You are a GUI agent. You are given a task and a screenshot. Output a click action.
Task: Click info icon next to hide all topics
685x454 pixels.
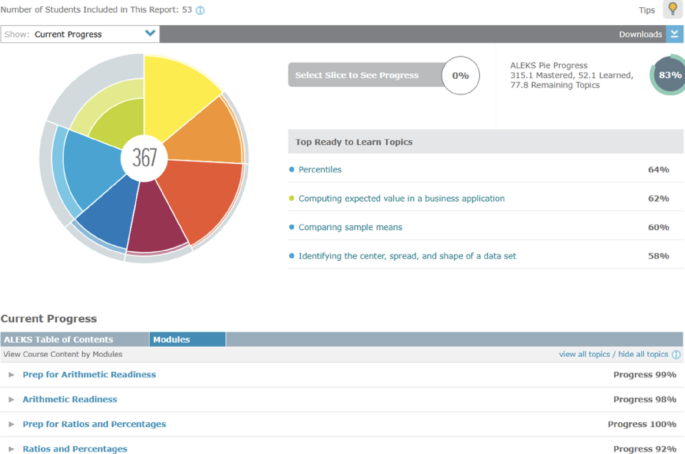[x=677, y=354]
